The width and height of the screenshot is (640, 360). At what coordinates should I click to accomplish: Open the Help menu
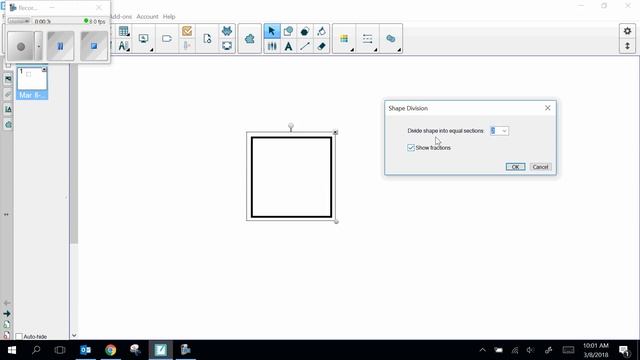169,16
